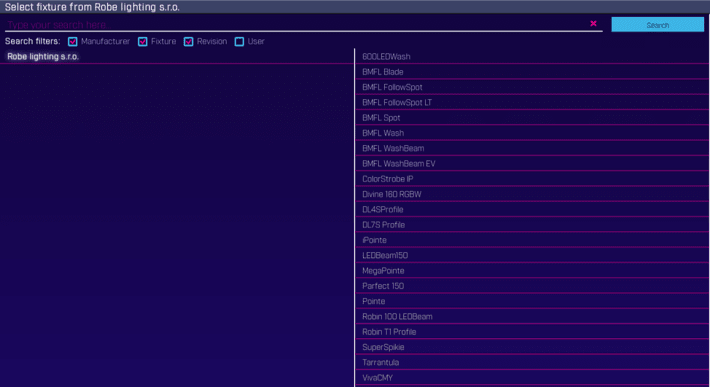Pick the BMFL Wash fixture
The height and width of the screenshot is (387, 710).
point(532,133)
